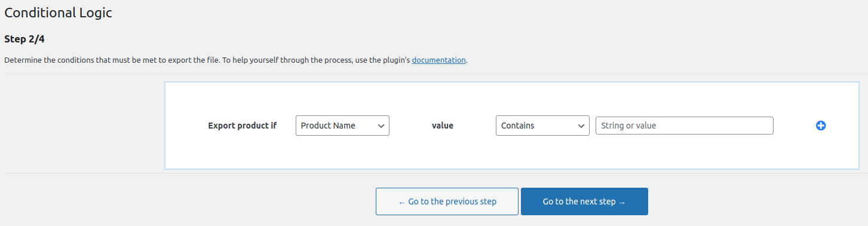868x226 pixels.
Task: Click the left arrow on previous step button
Action: 401,202
